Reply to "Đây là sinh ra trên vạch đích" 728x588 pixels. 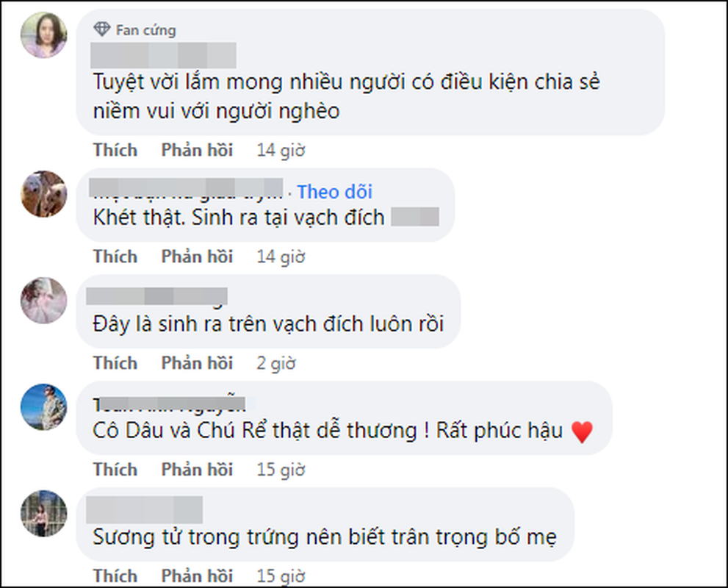click(197, 363)
